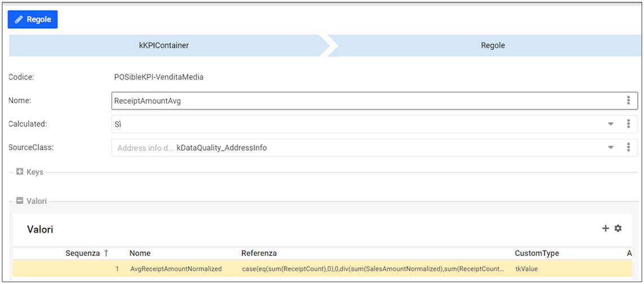Collapse the Valori section
The width and height of the screenshot is (644, 284).
[x=20, y=201]
